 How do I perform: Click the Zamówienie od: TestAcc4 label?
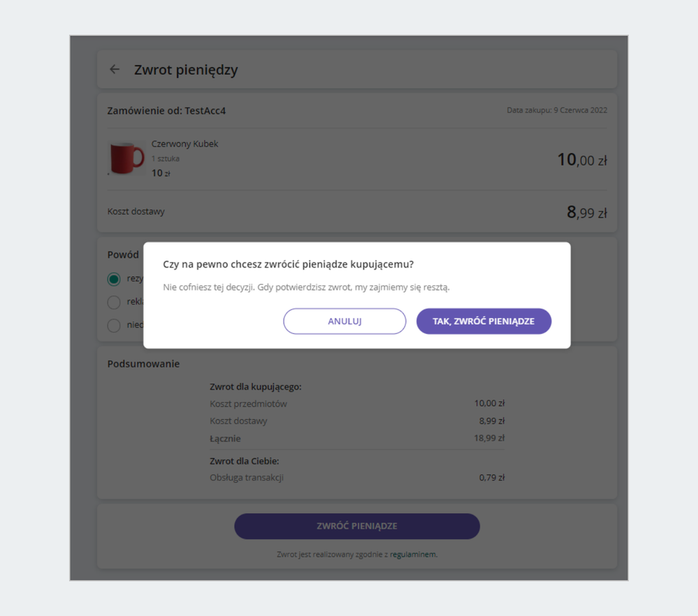click(x=166, y=111)
